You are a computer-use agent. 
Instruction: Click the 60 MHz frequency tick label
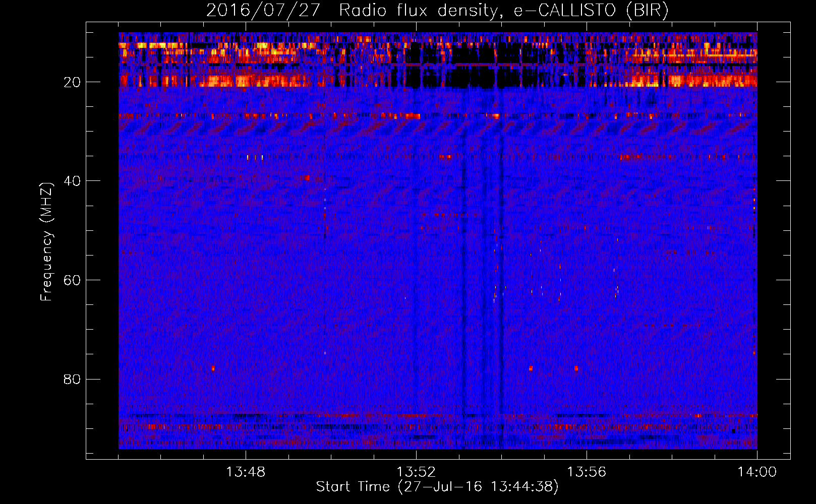point(72,280)
